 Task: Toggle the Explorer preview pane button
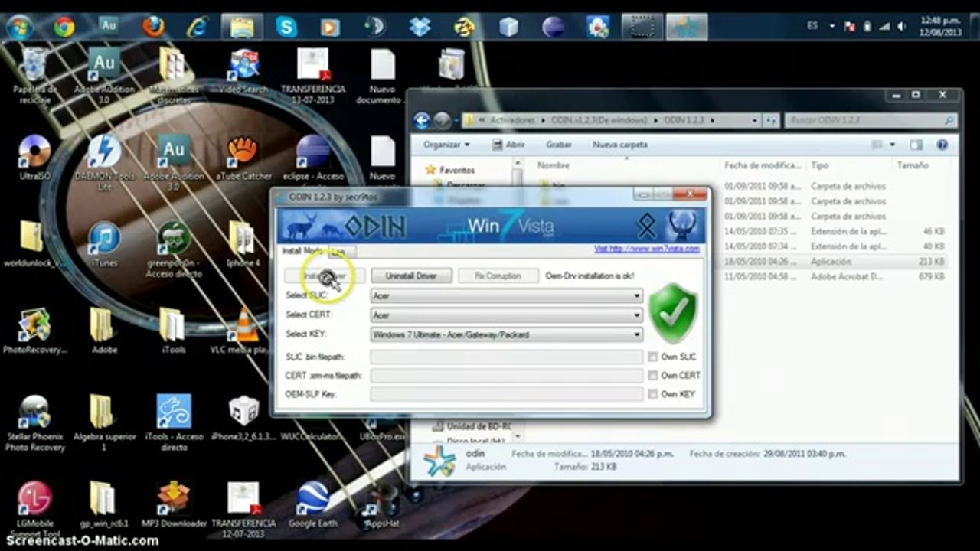[x=916, y=145]
